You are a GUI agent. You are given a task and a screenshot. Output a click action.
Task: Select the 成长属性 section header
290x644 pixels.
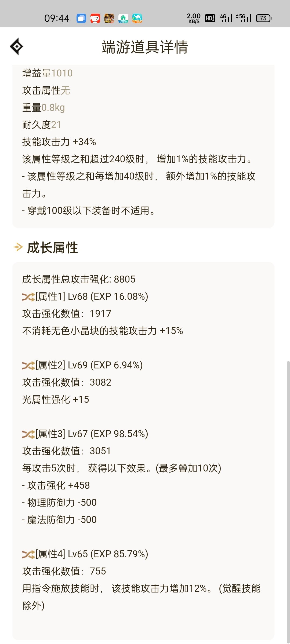[x=52, y=247]
